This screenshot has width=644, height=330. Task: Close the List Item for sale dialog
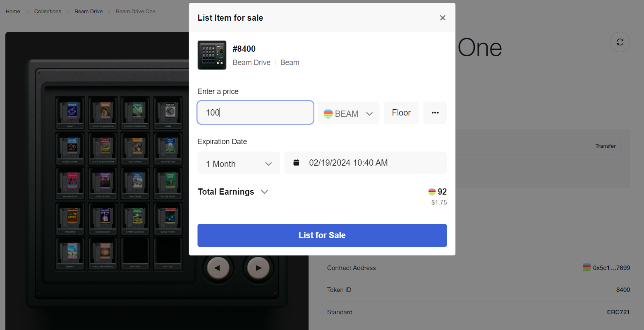[443, 18]
